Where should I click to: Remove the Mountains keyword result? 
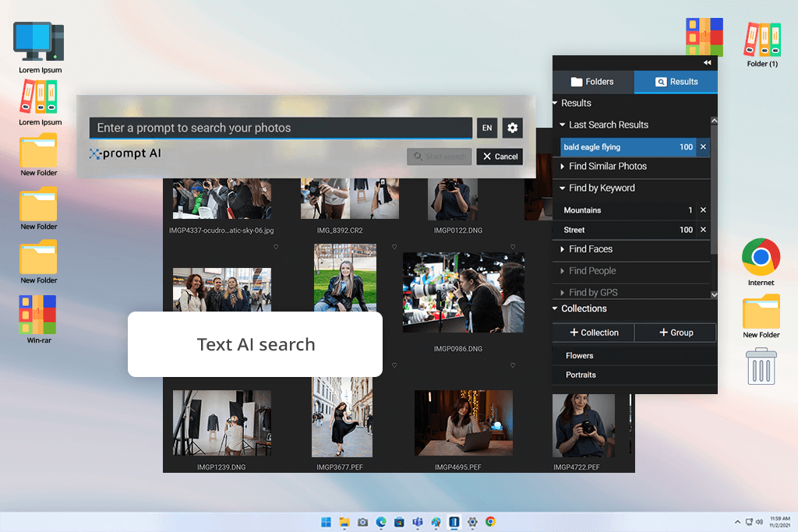pos(703,210)
